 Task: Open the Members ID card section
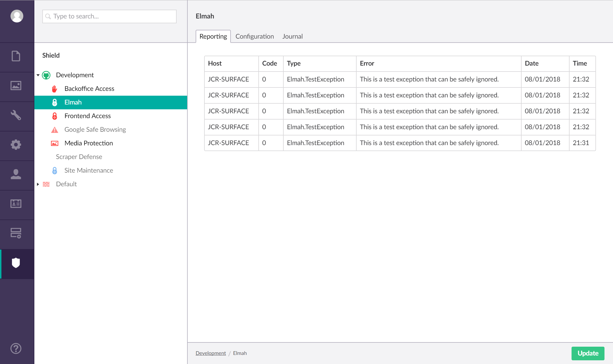pos(16,204)
